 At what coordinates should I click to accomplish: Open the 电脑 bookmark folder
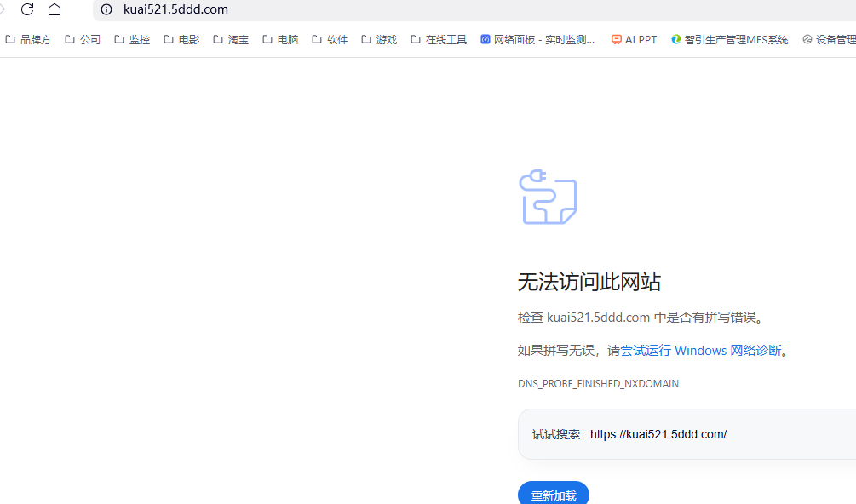tap(280, 40)
